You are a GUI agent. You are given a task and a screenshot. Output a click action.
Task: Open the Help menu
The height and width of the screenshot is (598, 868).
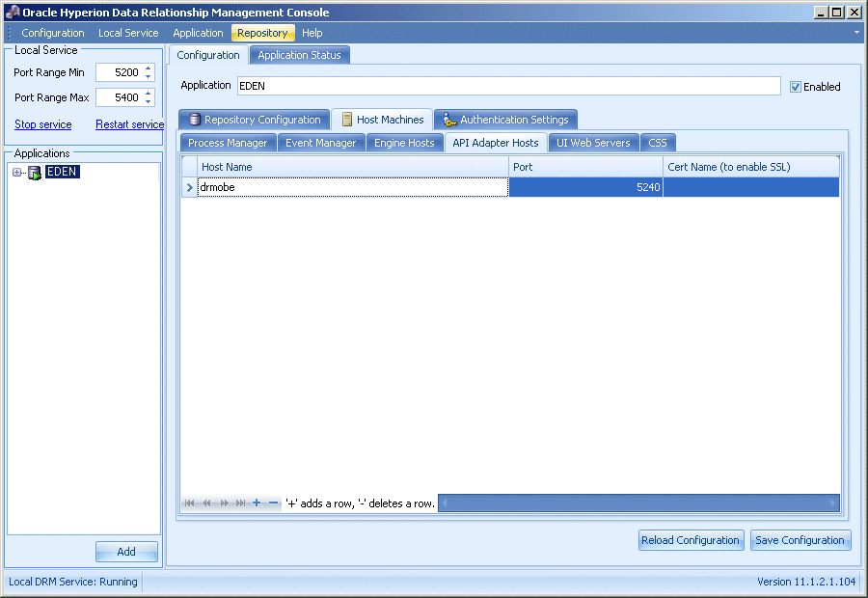(x=312, y=33)
